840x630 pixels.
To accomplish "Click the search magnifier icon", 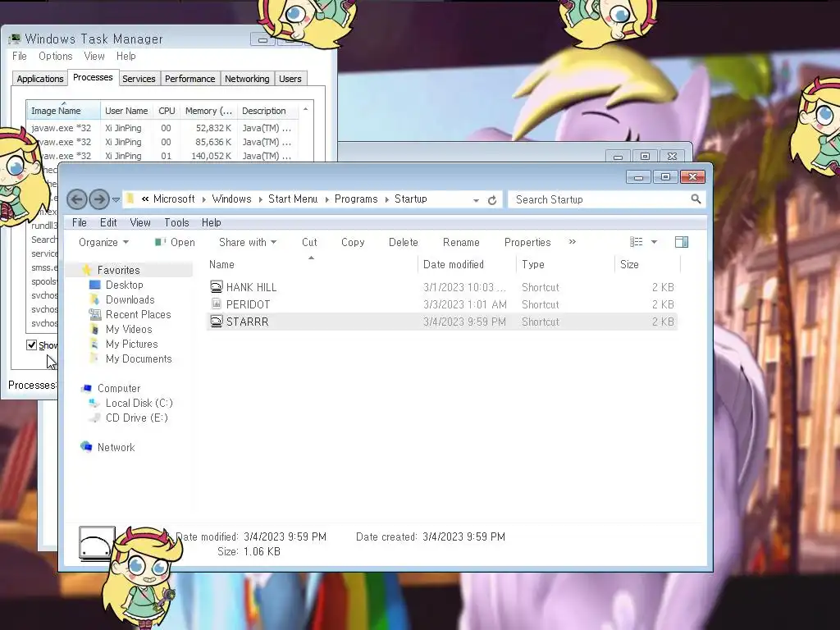I will (x=696, y=199).
